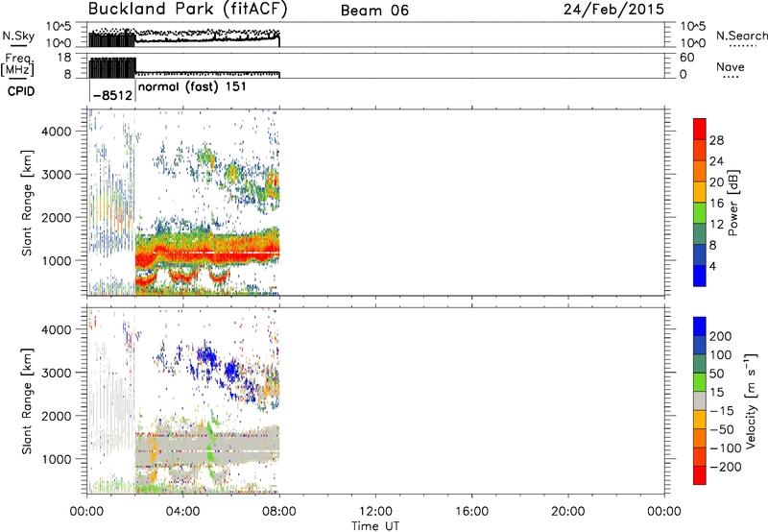Click the '16:00' time tick label
The height and width of the screenshot is (532, 768).
pos(471,512)
